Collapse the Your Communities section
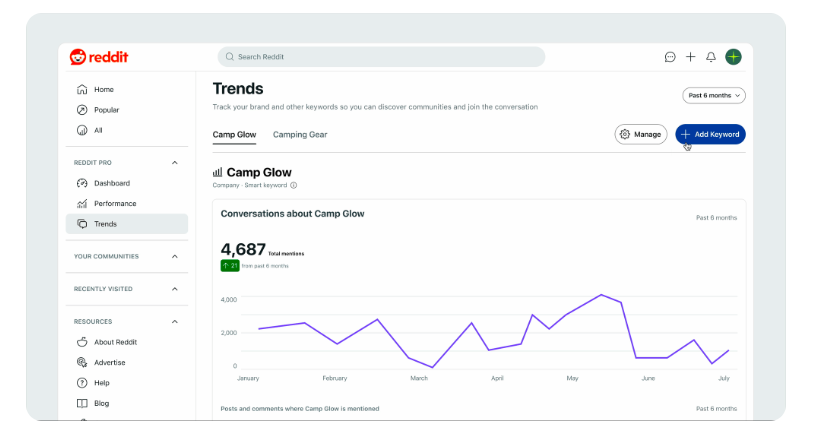 coord(175,256)
